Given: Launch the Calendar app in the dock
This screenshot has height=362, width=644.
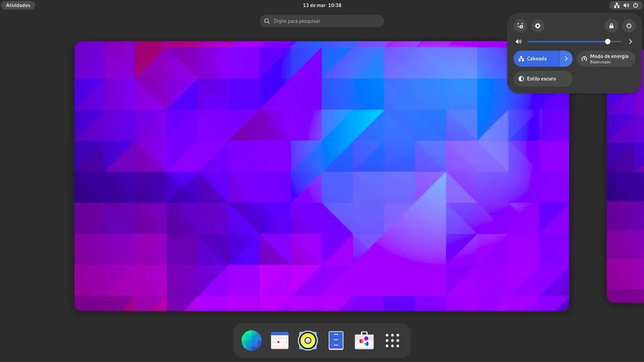Looking at the screenshot, I should (279, 341).
